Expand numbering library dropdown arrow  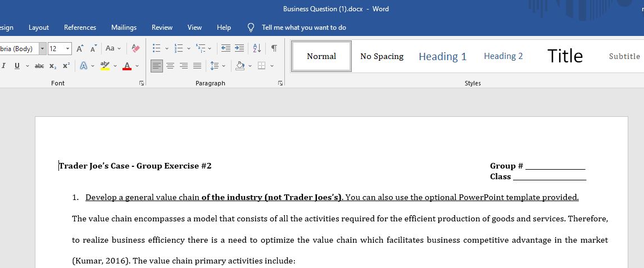188,48
